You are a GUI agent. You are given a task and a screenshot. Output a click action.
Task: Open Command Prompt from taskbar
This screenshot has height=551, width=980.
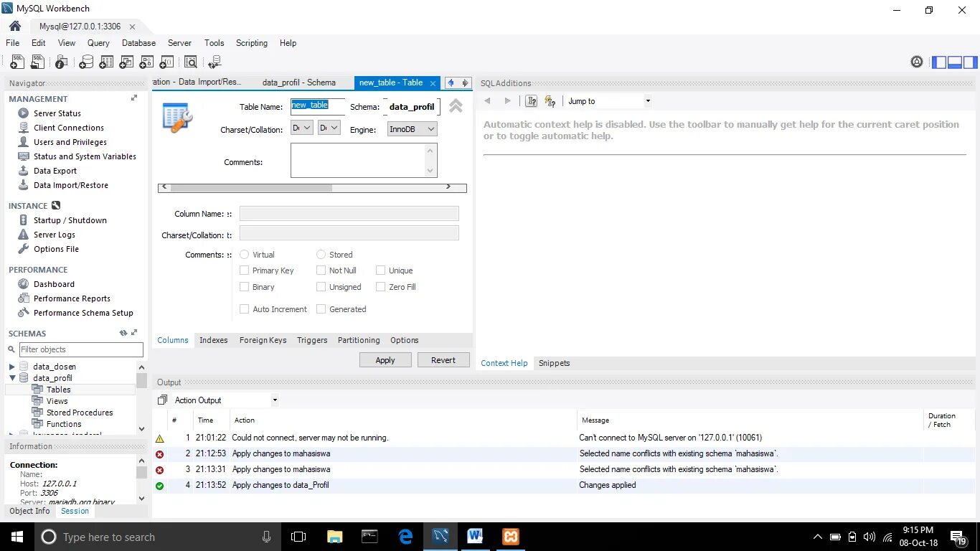369,537
